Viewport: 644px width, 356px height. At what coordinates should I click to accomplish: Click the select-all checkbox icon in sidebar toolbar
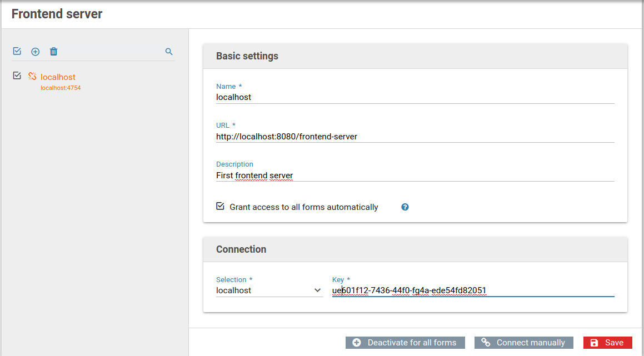[17, 51]
